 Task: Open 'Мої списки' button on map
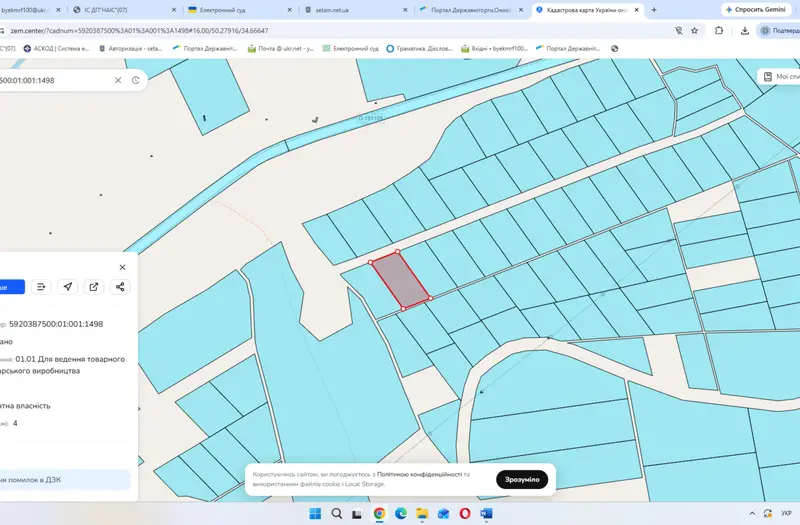(x=779, y=77)
